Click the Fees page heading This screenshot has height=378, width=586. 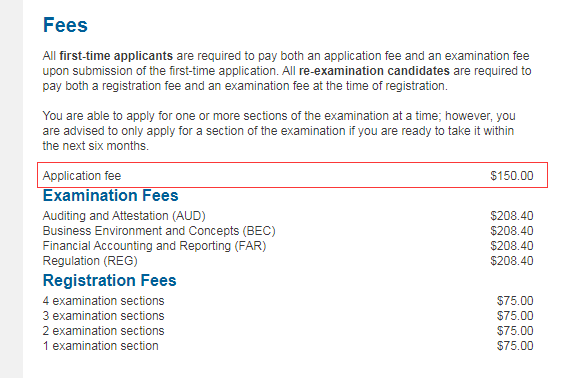click(x=65, y=25)
